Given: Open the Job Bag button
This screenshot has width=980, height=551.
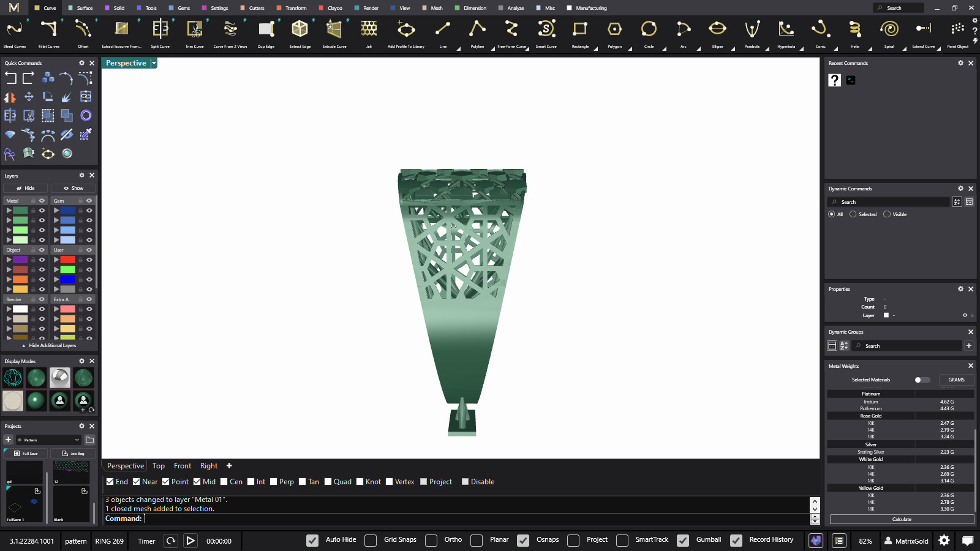Looking at the screenshot, I should click(73, 454).
